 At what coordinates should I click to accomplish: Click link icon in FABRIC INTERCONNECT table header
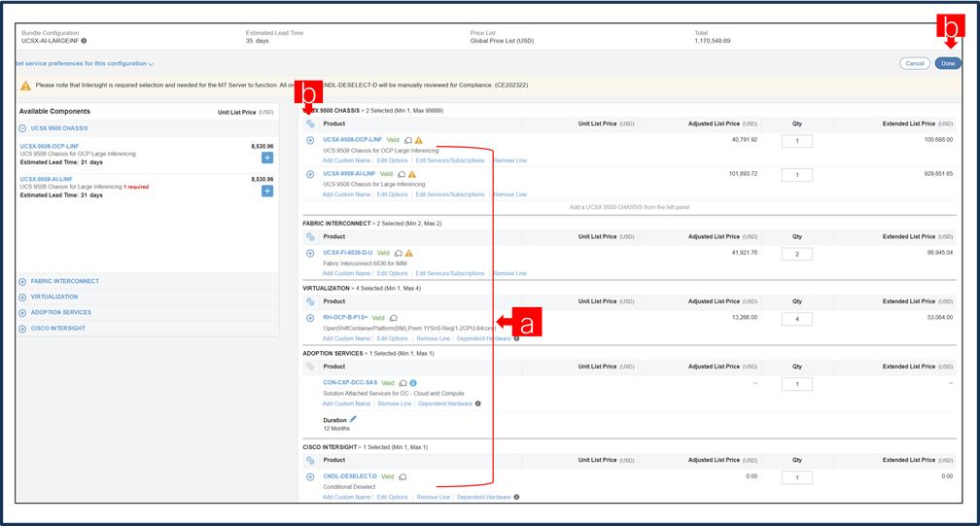pyautogui.click(x=310, y=237)
